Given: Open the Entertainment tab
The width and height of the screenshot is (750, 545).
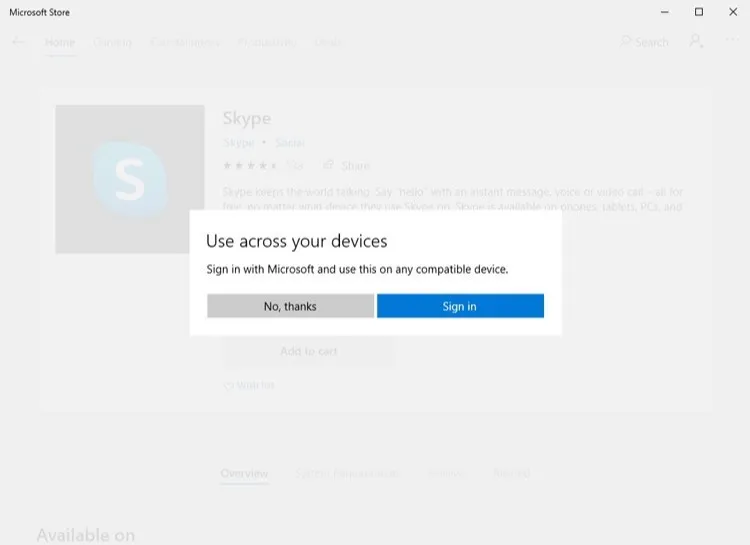Looking at the screenshot, I should tap(185, 43).
